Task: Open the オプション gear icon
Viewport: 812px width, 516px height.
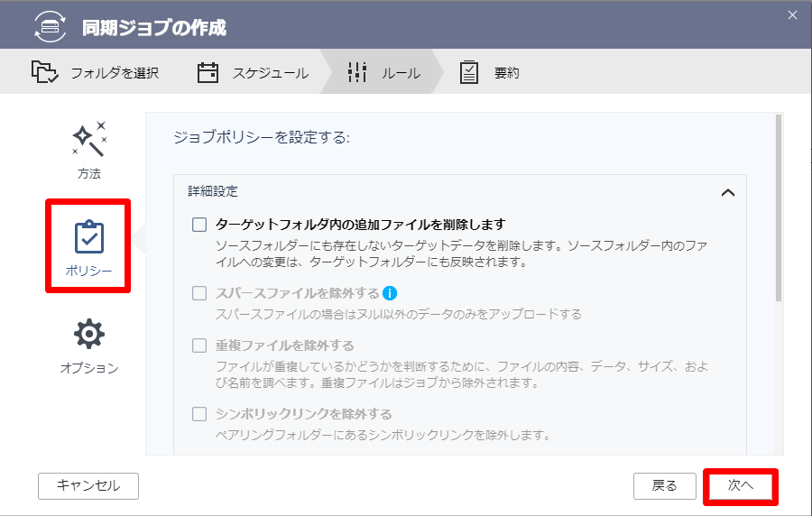Action: pos(89,334)
